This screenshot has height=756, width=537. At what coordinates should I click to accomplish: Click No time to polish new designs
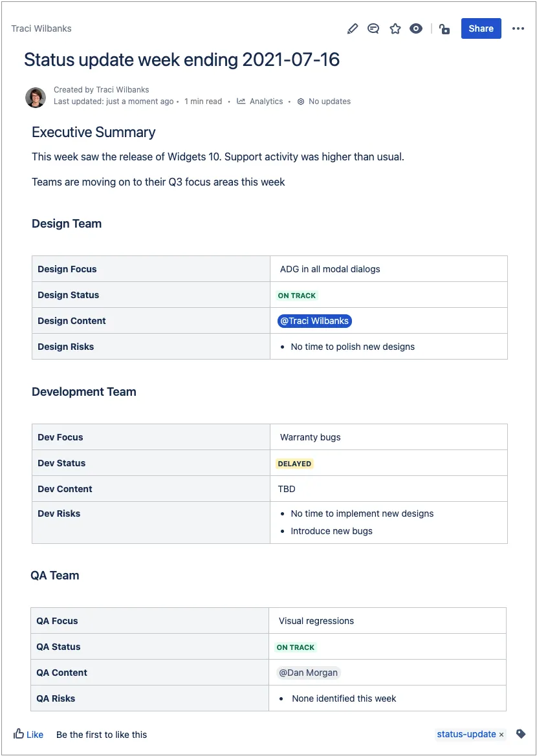(x=353, y=347)
